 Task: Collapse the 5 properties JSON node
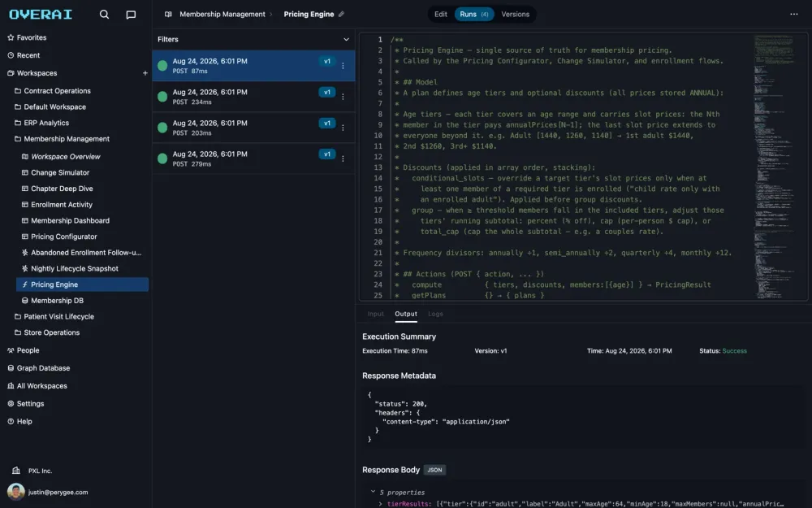click(373, 492)
